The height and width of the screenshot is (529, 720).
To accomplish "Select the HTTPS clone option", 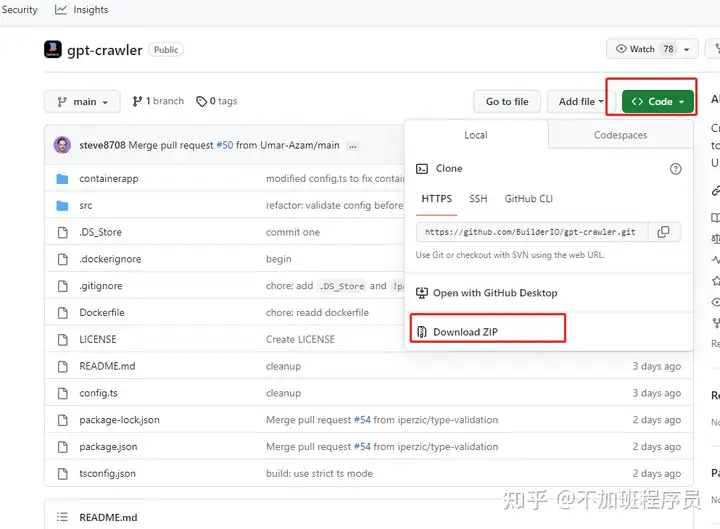I will pyautogui.click(x=437, y=199).
